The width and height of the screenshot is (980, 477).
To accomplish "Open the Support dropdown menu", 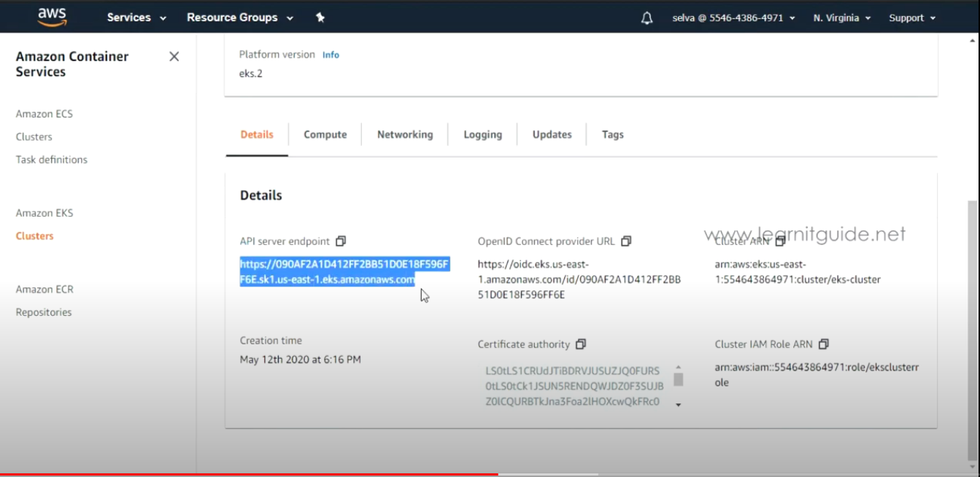I will (912, 18).
